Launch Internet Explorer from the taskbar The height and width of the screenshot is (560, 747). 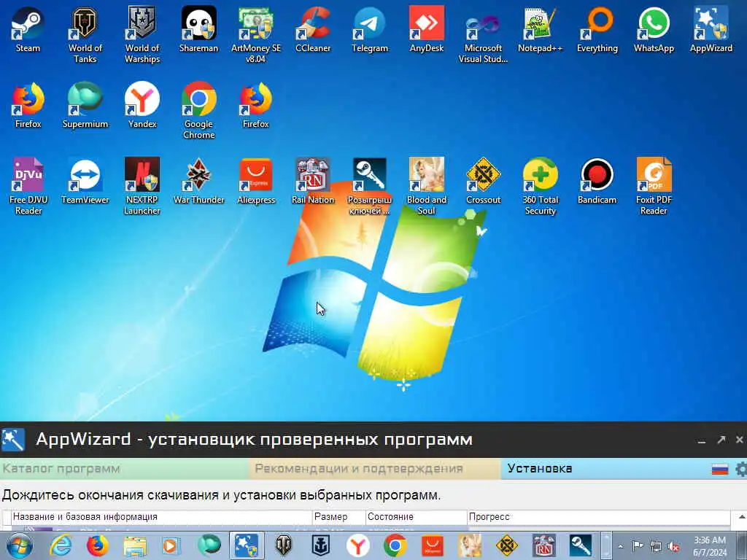click(x=61, y=545)
